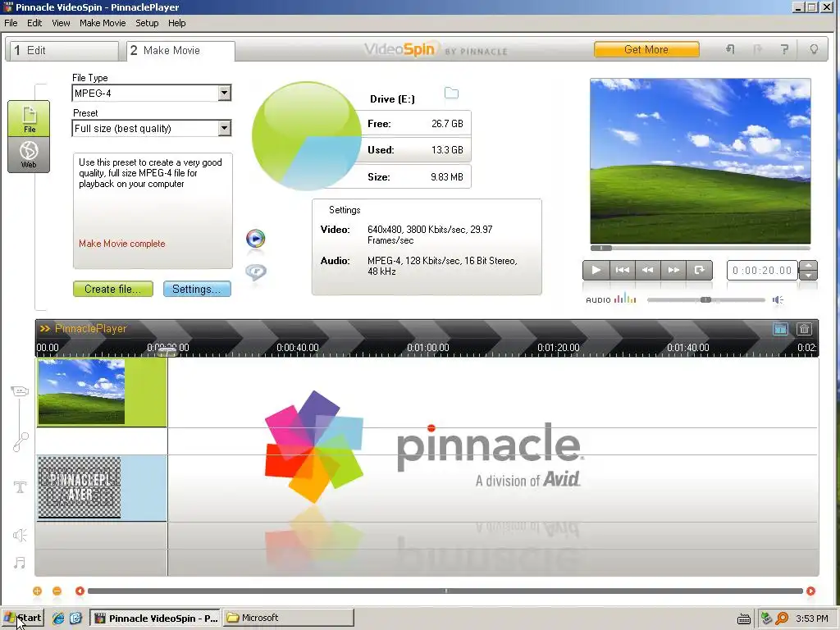840x630 pixels.
Task: Decrease timecode with down stepper
Action: click(808, 276)
